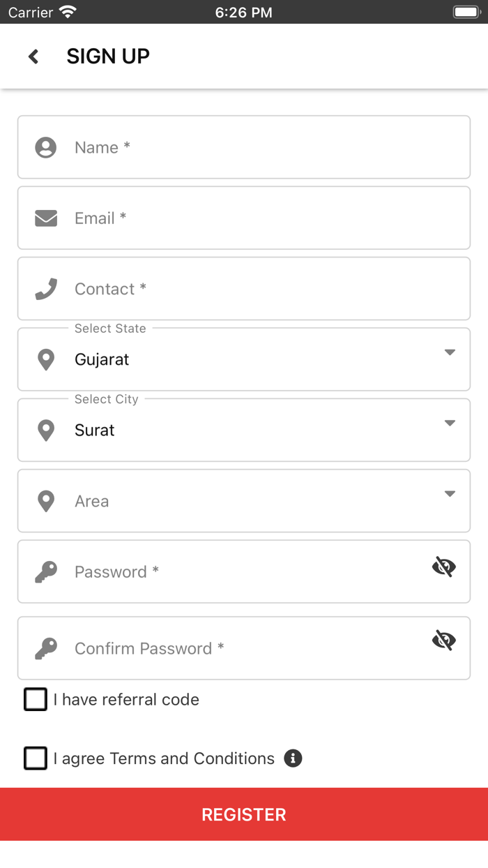Image resolution: width=488 pixels, height=868 pixels.
Task: Click the key icon in Password field
Action: coord(46,572)
